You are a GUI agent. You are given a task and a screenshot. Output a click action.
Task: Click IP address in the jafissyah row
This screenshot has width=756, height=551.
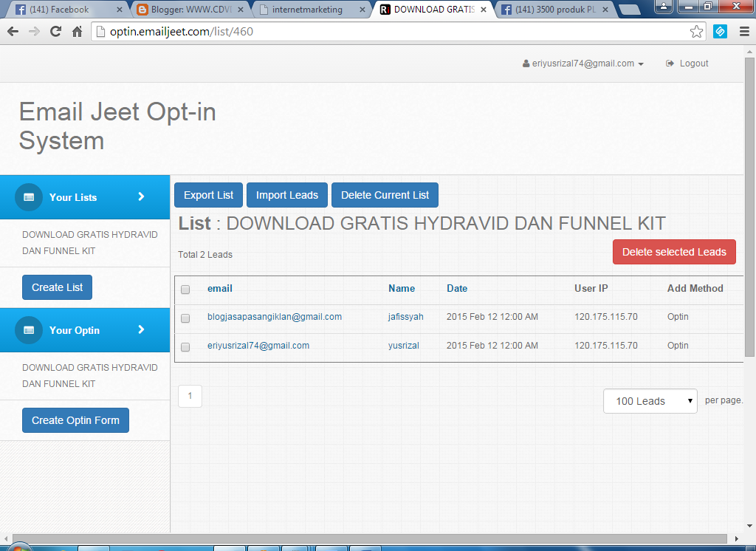(x=606, y=317)
